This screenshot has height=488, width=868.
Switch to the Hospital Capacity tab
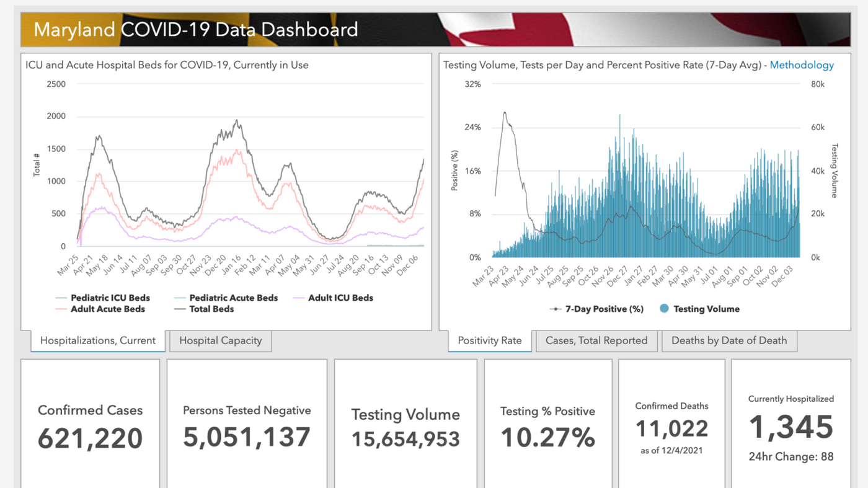point(220,340)
